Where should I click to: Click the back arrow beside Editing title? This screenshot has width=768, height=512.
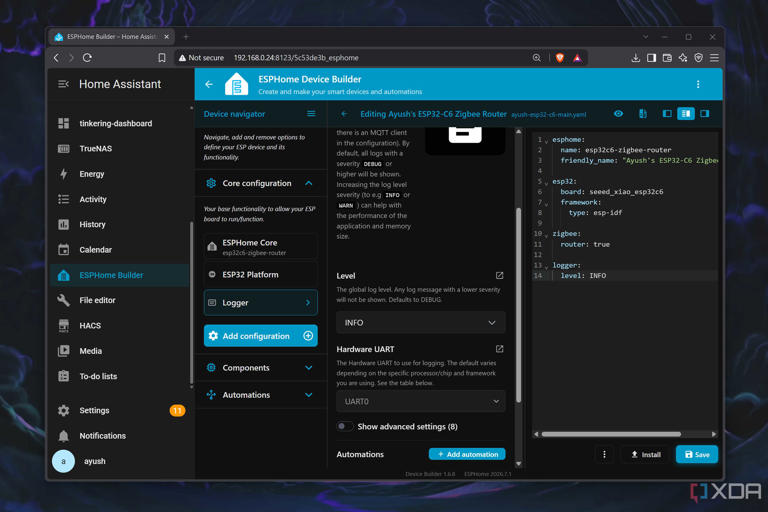coord(344,114)
